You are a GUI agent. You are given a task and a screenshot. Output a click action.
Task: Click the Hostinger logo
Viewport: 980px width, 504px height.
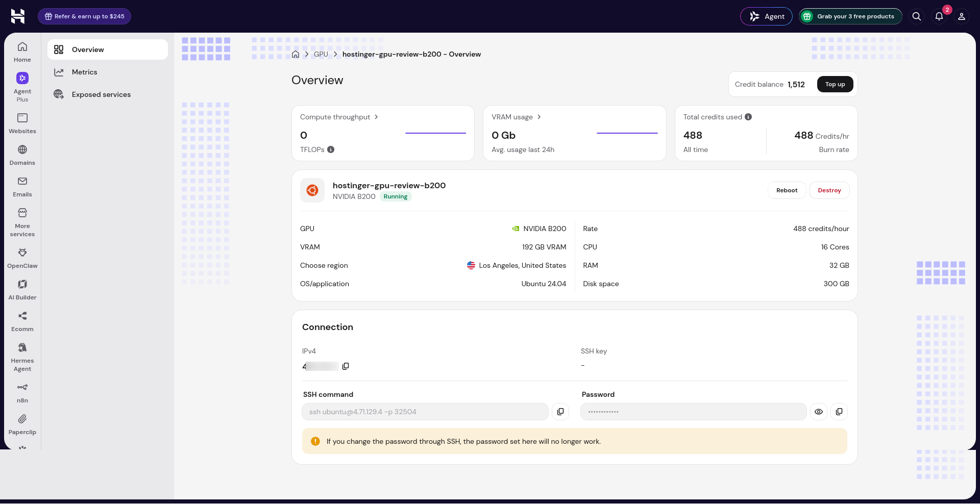[x=18, y=16]
